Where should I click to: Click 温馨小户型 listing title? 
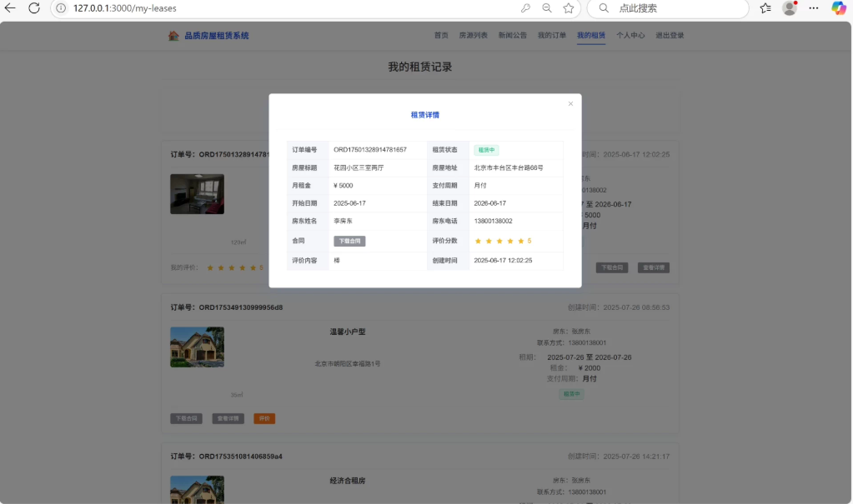point(348,332)
